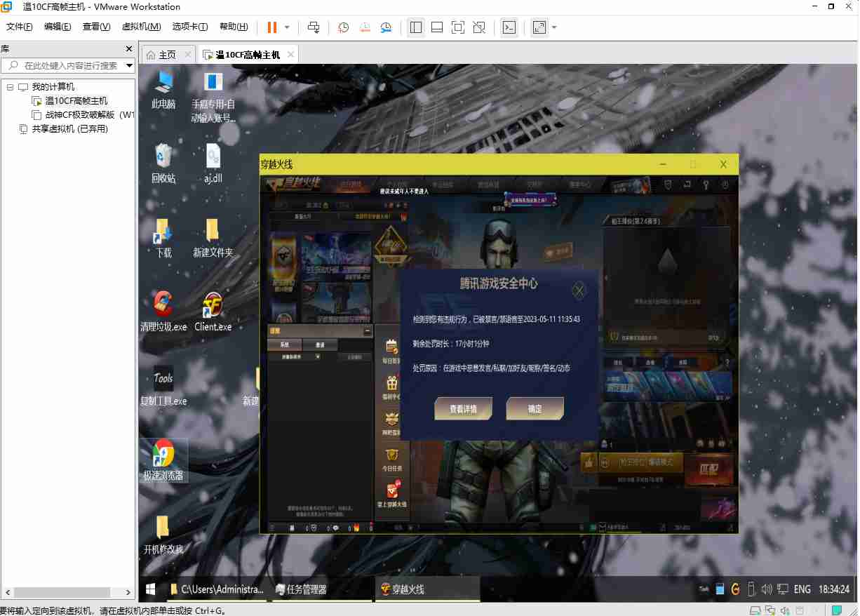Select the 手榴专用-自动输入账号 desktop icon
The height and width of the screenshot is (616, 860).
coord(213,97)
